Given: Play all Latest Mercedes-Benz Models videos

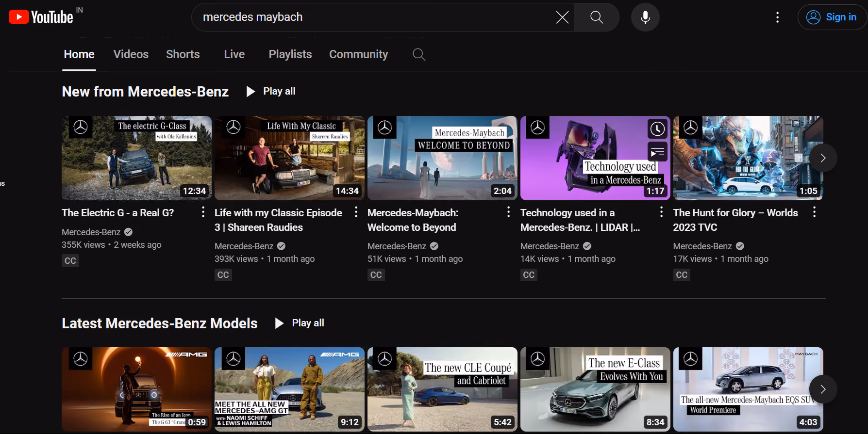Looking at the screenshot, I should pyautogui.click(x=300, y=323).
